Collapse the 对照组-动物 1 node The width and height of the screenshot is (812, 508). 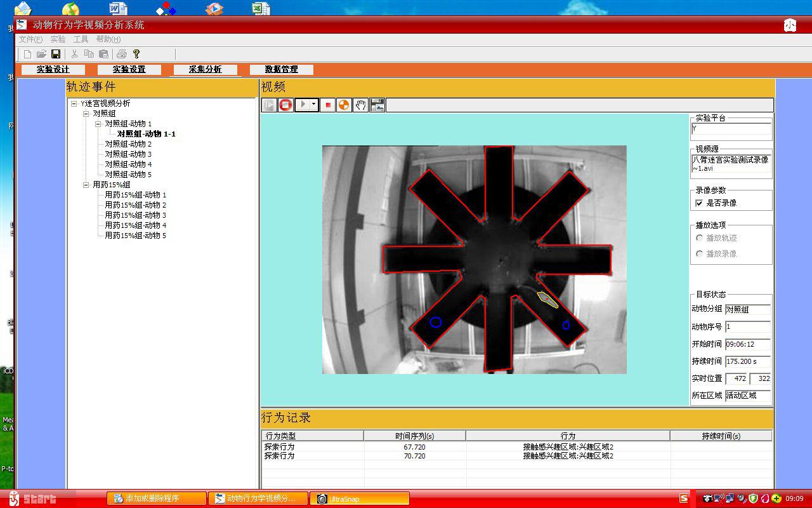[x=98, y=124]
